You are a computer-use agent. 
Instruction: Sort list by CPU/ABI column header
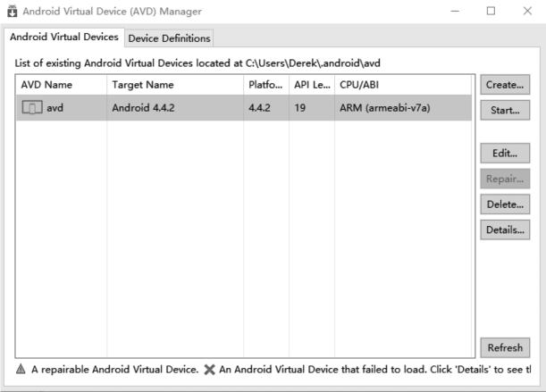[x=402, y=85]
